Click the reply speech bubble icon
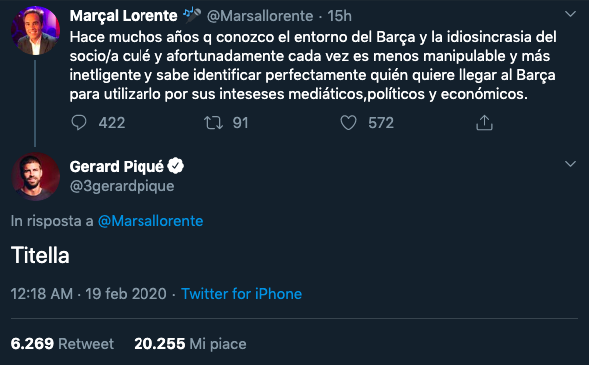589x365 pixels. tap(79, 123)
